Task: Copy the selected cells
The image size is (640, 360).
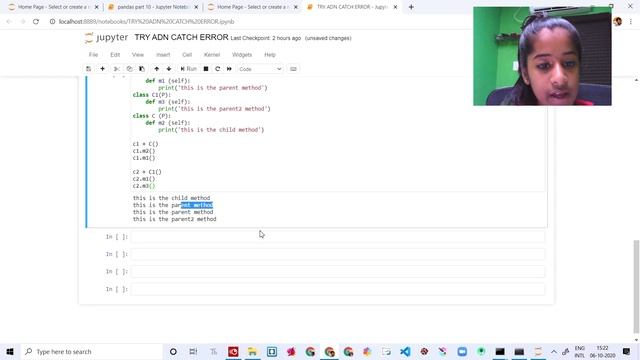Action: 129,69
